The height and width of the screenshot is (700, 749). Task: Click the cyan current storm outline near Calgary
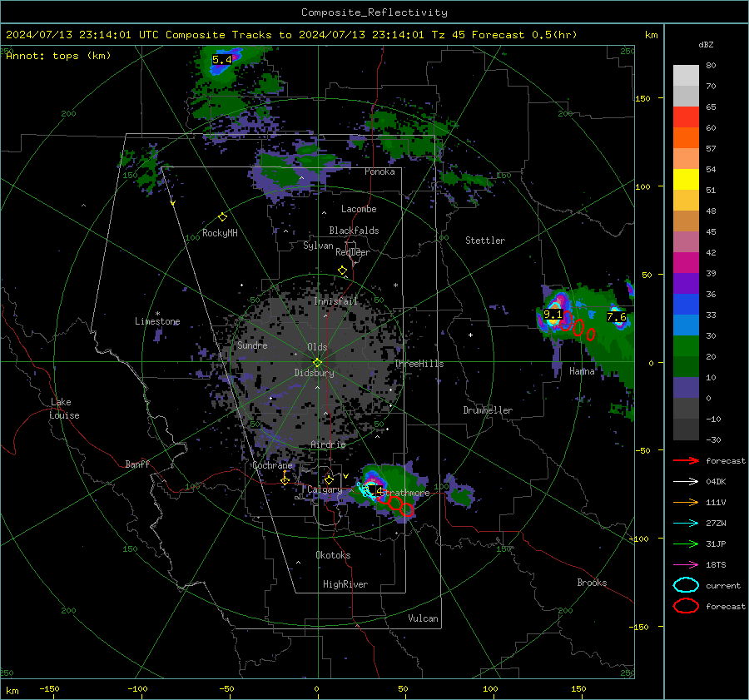tap(366, 490)
